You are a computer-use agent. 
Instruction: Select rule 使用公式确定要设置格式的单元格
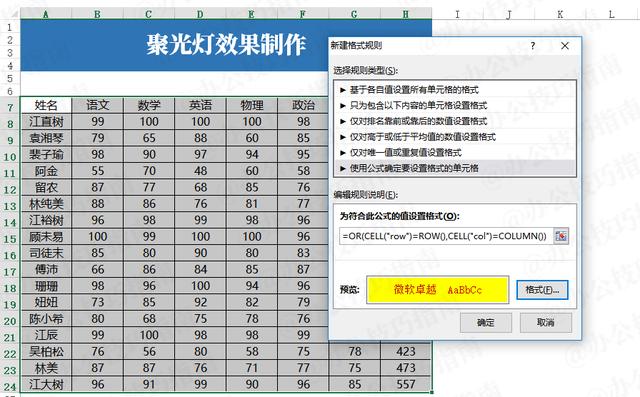455,168
